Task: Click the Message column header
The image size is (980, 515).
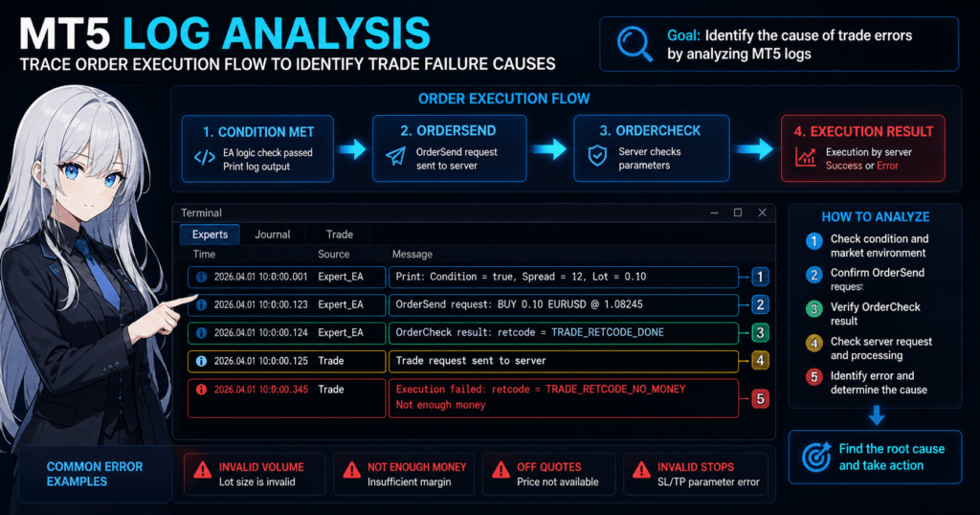Action: tap(412, 255)
